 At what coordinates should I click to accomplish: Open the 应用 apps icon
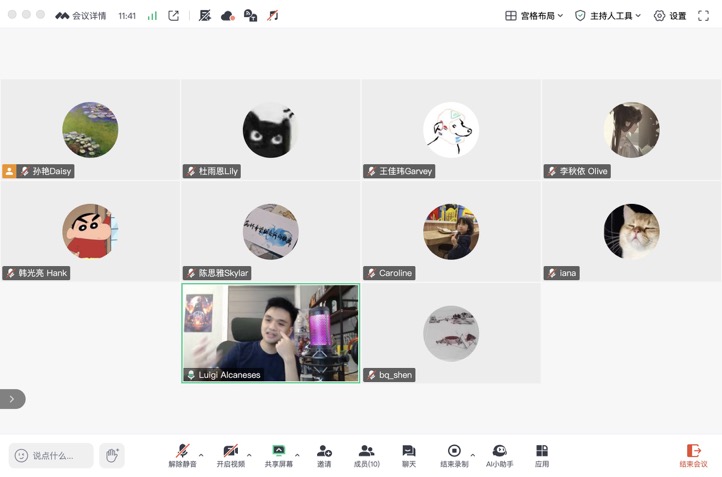(541, 452)
